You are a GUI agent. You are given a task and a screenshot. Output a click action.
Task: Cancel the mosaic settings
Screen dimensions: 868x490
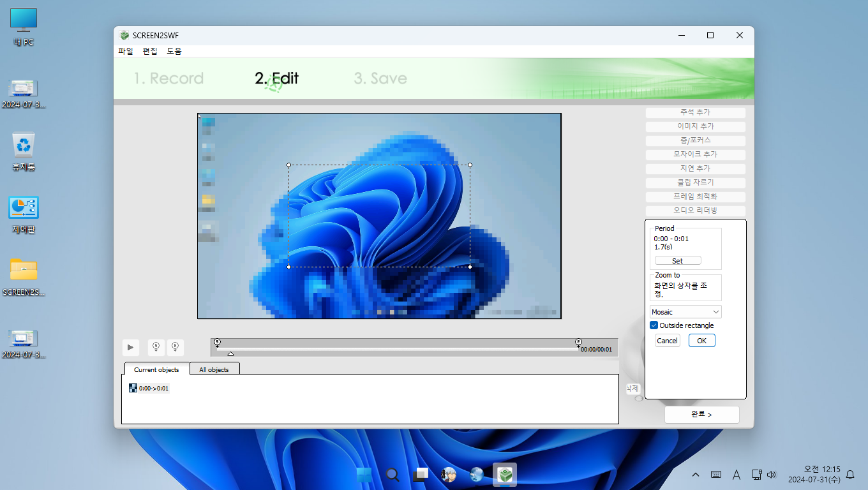point(668,341)
